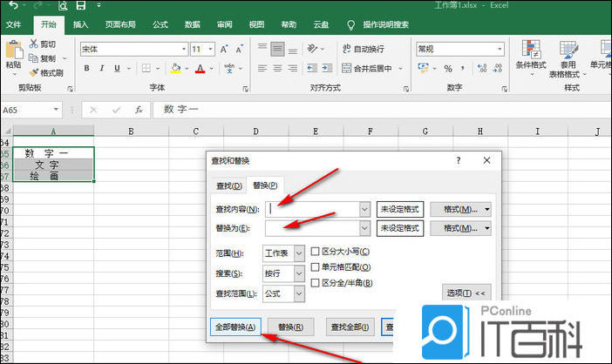Viewport: 612px width, 364px height.
Task: Select the Format Painter (格式刷) tool
Action: click(x=34, y=73)
